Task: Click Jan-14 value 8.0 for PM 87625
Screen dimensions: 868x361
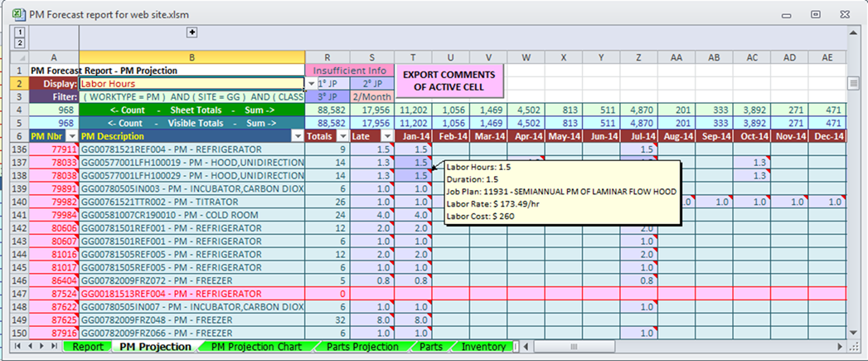Action: [x=414, y=320]
